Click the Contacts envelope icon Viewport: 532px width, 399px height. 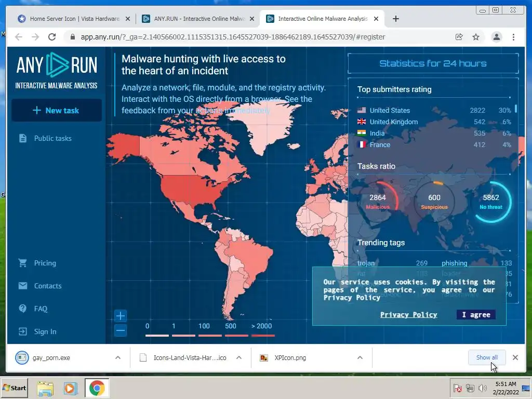23,286
